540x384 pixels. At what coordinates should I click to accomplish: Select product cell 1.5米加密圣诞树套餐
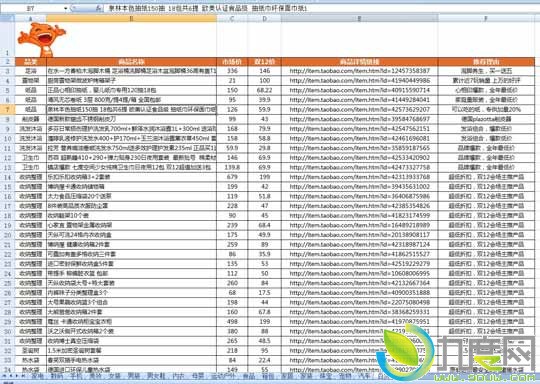(132, 351)
